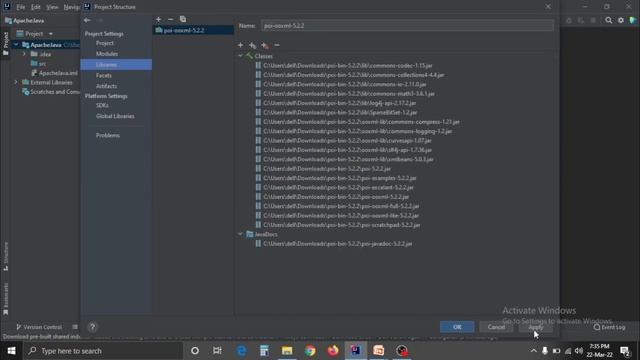
Task: Click the Apply button
Action: (x=536, y=327)
